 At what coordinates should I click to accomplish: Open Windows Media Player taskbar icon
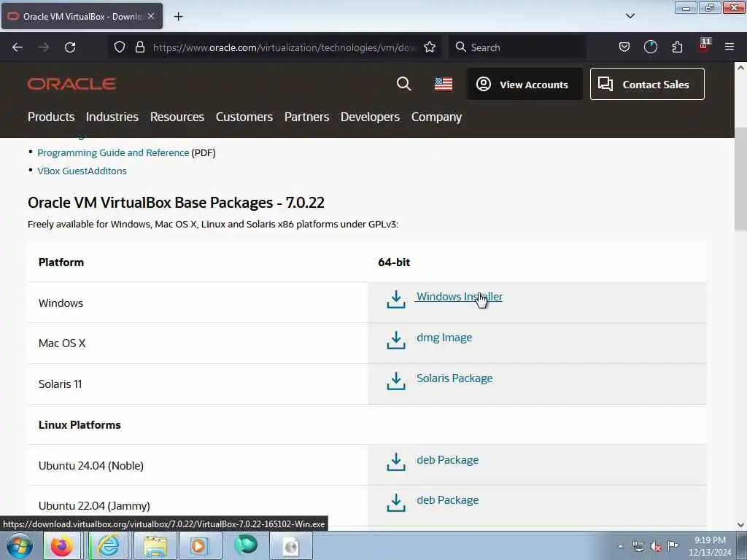tap(199, 545)
